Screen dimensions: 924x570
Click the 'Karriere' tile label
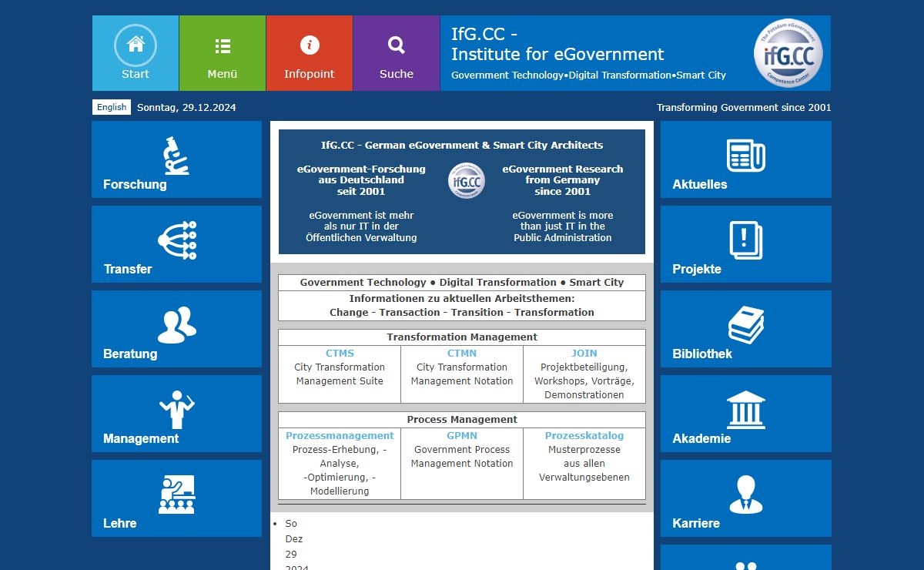(696, 524)
